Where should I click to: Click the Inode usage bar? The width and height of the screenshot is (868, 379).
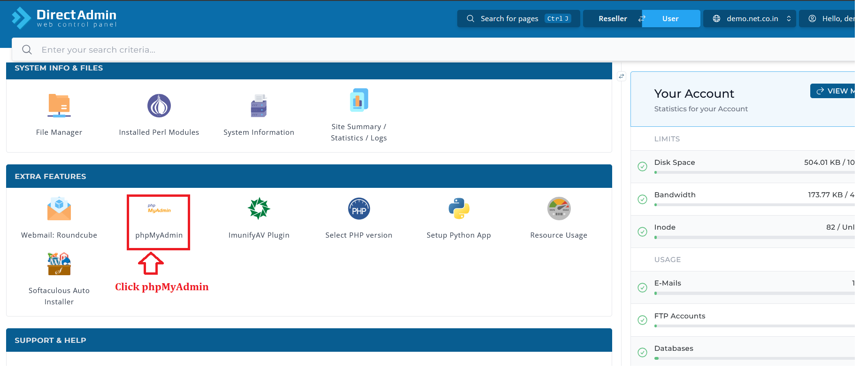click(754, 237)
